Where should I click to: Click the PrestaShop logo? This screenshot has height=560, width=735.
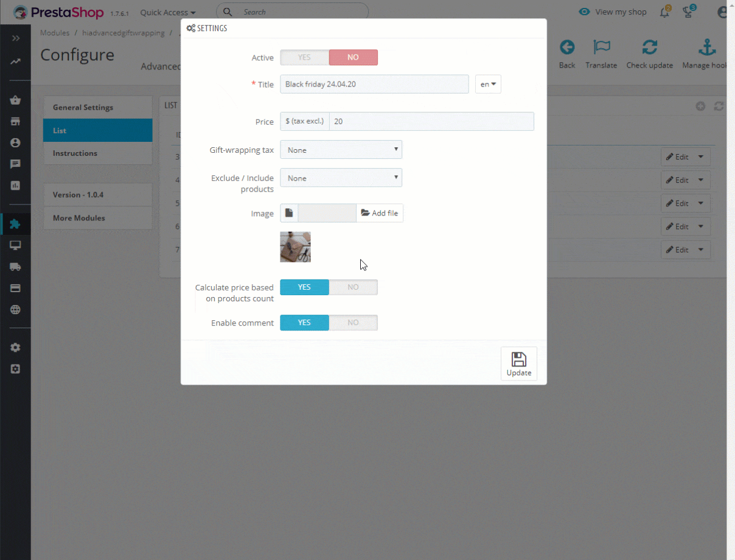(x=59, y=12)
